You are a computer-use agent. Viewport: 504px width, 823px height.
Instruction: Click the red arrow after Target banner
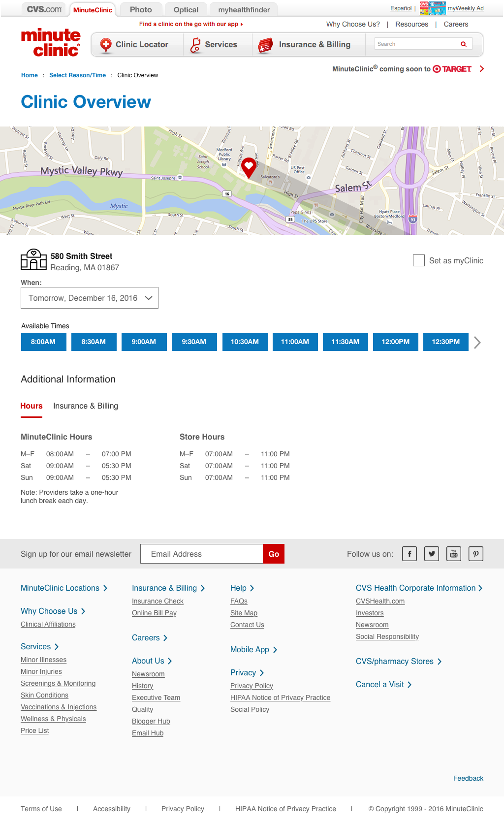(x=481, y=68)
